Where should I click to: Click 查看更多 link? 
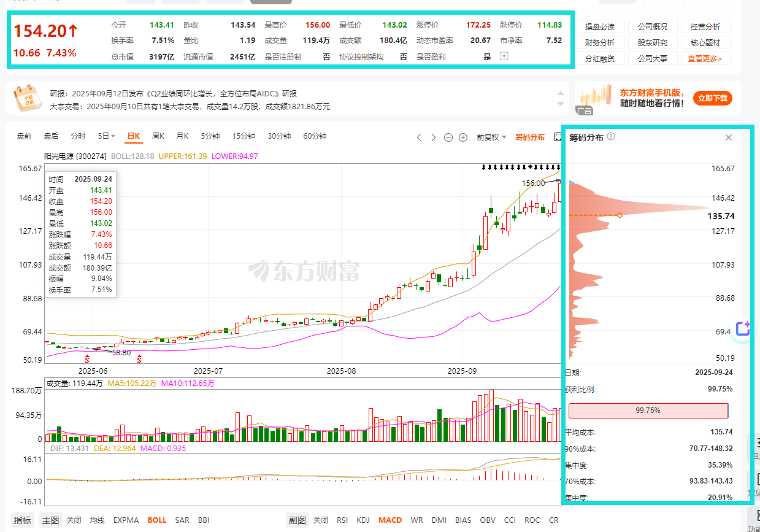pyautogui.click(x=705, y=59)
